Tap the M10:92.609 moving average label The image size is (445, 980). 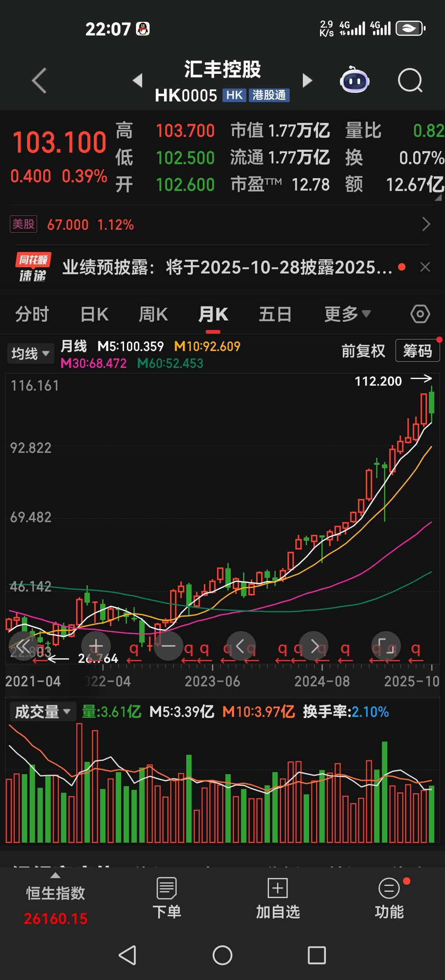pyautogui.click(x=207, y=346)
